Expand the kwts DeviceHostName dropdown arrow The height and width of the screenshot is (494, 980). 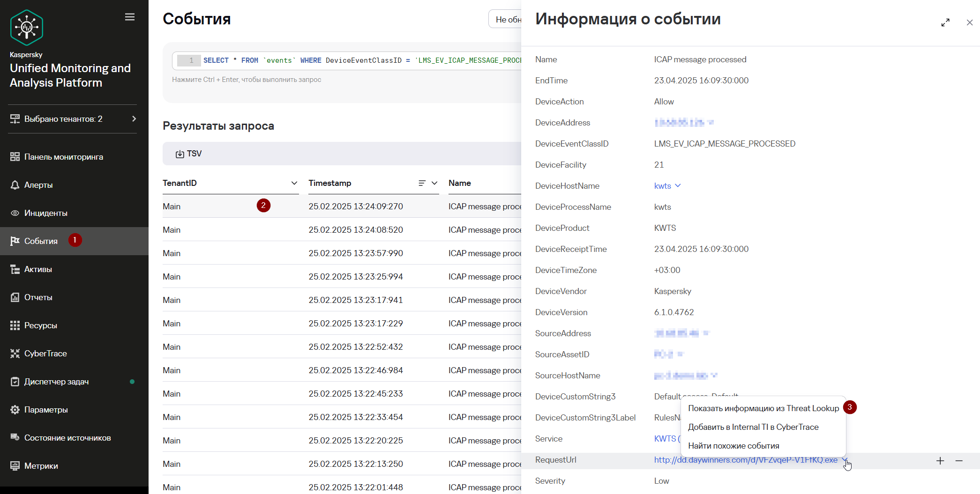point(678,186)
